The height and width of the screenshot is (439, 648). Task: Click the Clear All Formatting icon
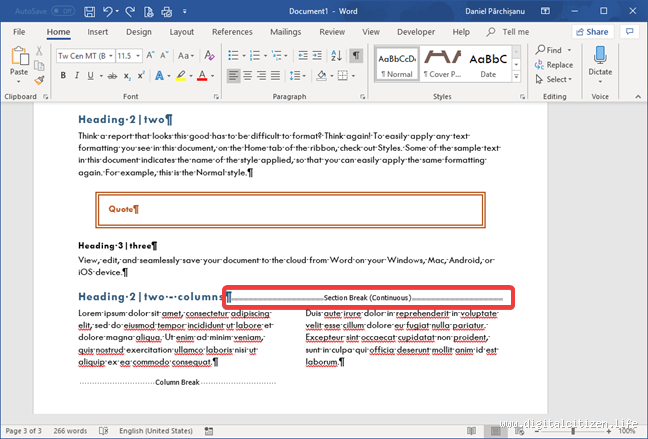click(209, 55)
